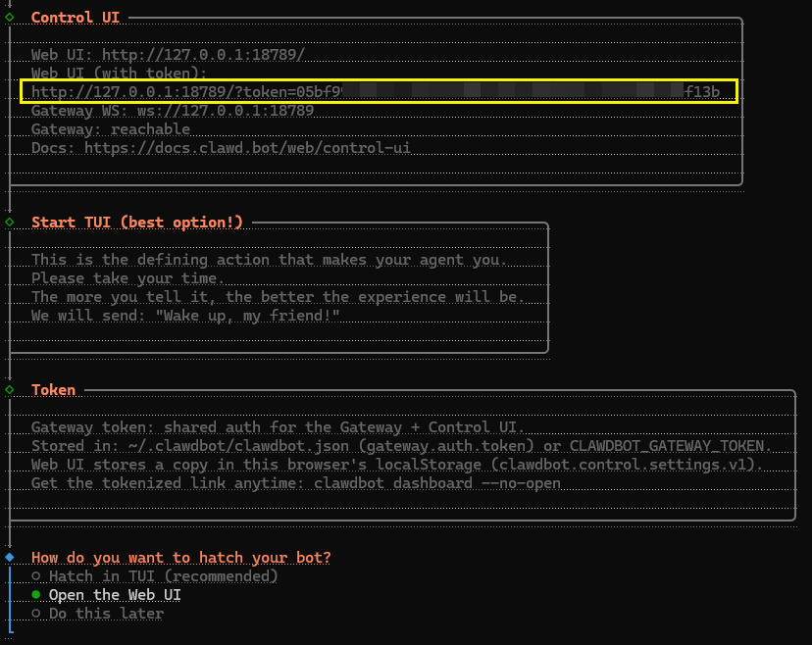Select the Do this later option
Screen dimensions: 812x645
pyautogui.click(x=105, y=614)
